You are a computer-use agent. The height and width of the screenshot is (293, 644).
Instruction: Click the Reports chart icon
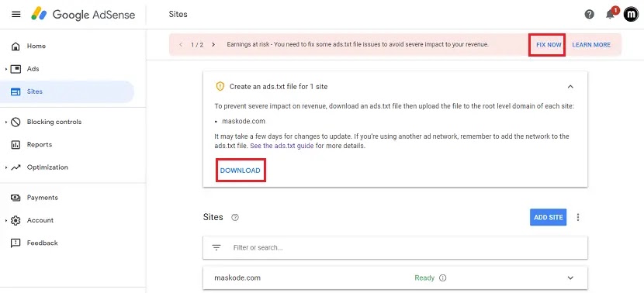tap(16, 144)
